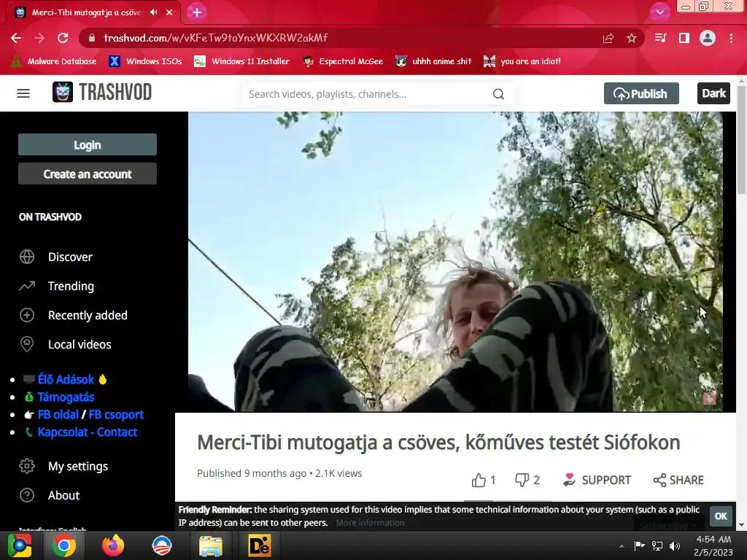747x560 pixels.
Task: Switch to the Dark theme
Action: (713, 93)
